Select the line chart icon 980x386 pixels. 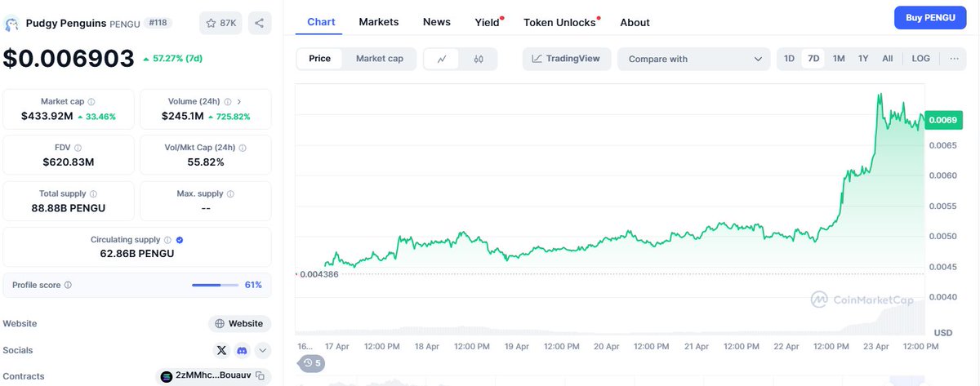[442, 59]
